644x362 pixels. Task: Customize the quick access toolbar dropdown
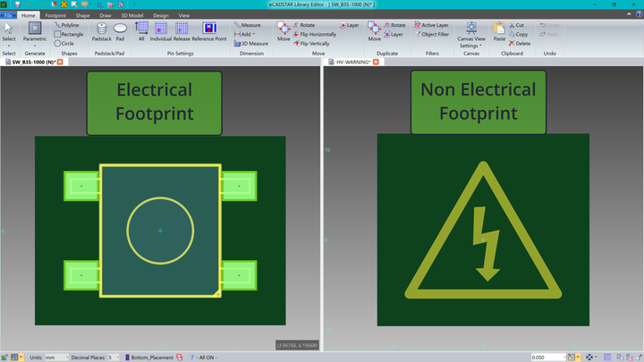point(134,4)
